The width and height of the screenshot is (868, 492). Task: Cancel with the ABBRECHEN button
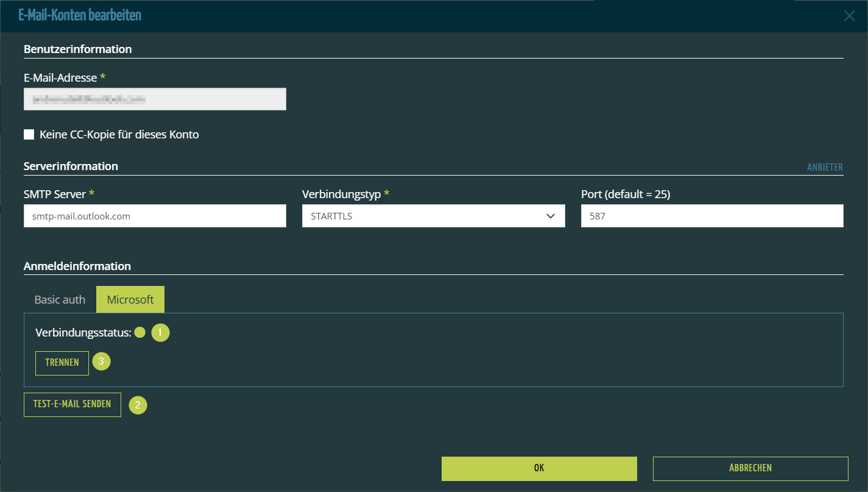pyautogui.click(x=750, y=468)
